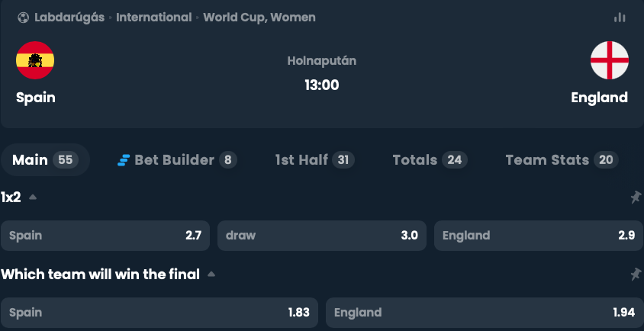Image resolution: width=644 pixels, height=331 pixels.
Task: Collapse the 1x2 market section
Action: coord(33,197)
